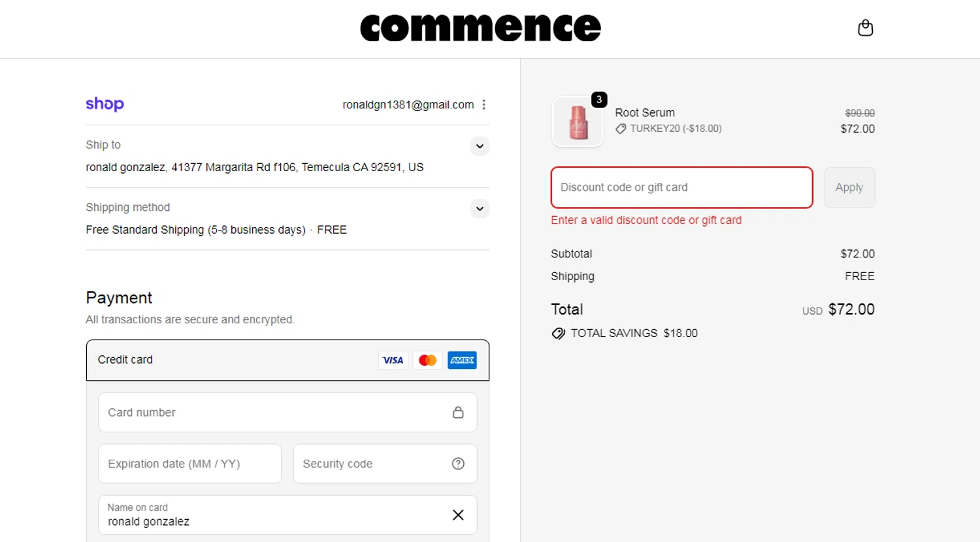
Task: Click the TURKEY20 (-$18.00) discount text
Action: [x=676, y=129]
